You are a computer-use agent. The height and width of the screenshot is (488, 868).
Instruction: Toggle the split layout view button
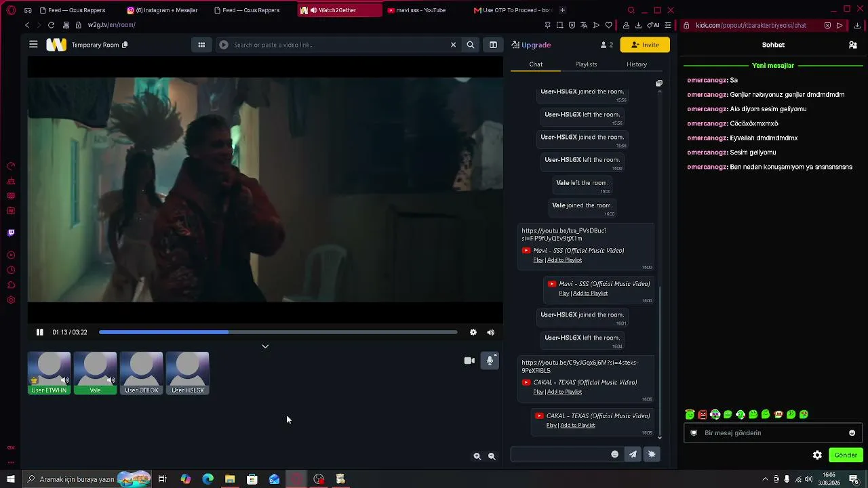coord(493,45)
